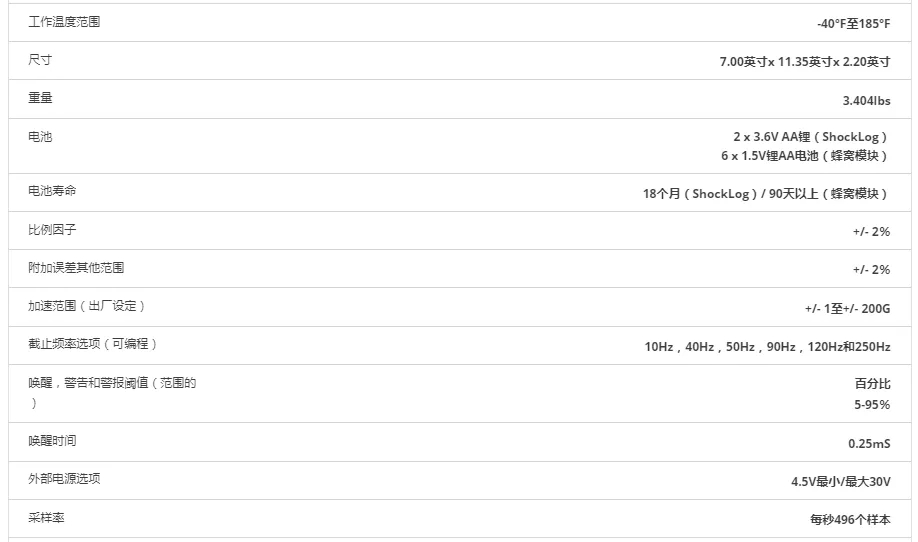
Task: Select the 0.25mS wake time value
Action: pyautogui.click(x=869, y=444)
